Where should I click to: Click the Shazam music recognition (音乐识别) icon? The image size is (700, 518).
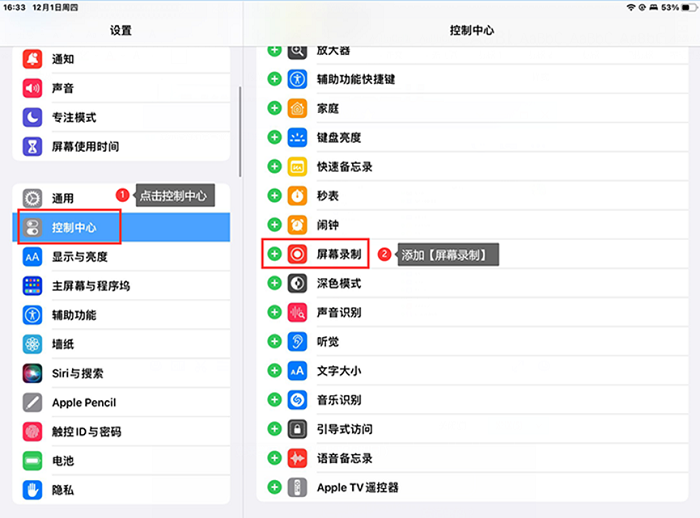pos(297,399)
